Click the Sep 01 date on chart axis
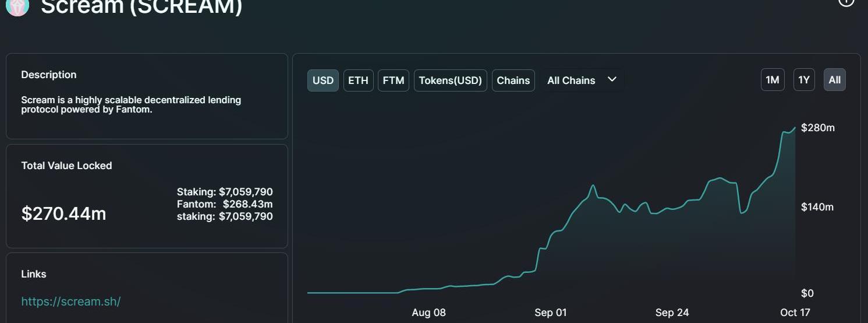 pos(551,313)
